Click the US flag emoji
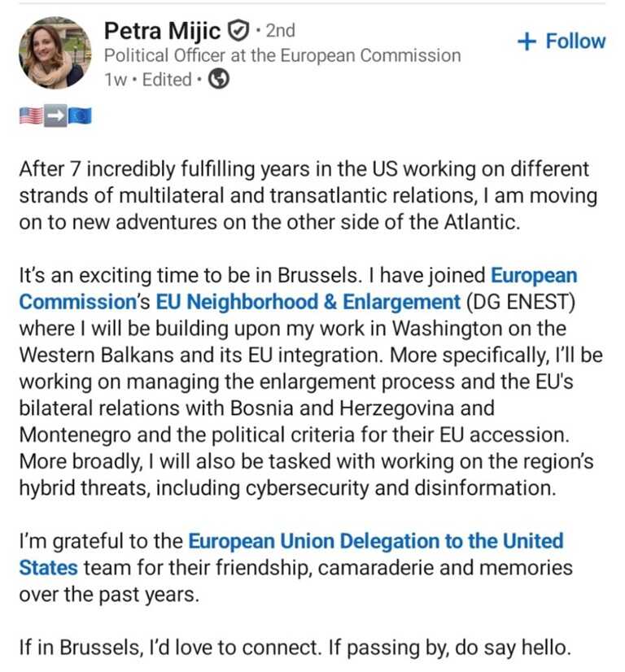This screenshot has height=672, width=625. click(x=30, y=116)
